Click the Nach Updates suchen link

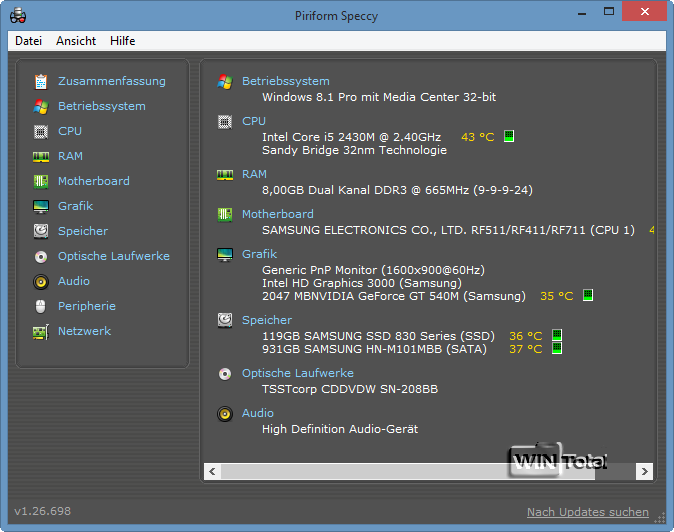588,512
